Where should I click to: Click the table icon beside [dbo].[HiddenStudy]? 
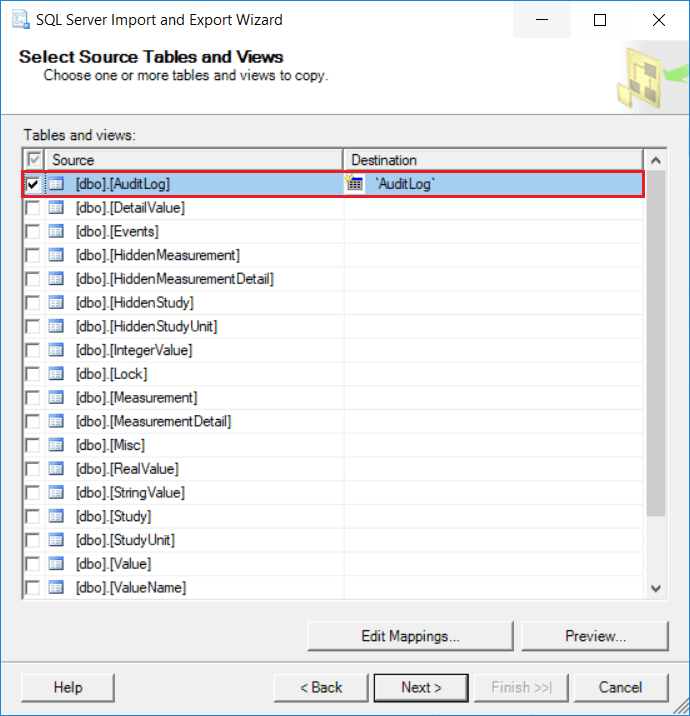tap(56, 303)
